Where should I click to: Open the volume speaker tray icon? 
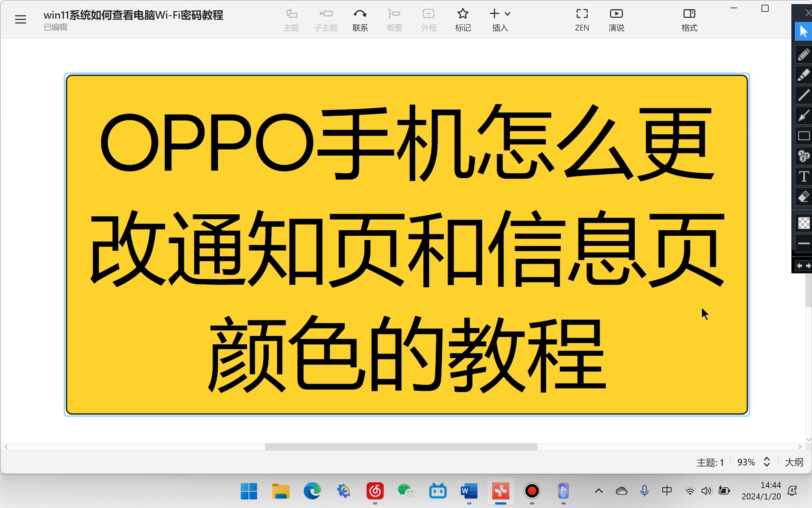click(x=706, y=491)
